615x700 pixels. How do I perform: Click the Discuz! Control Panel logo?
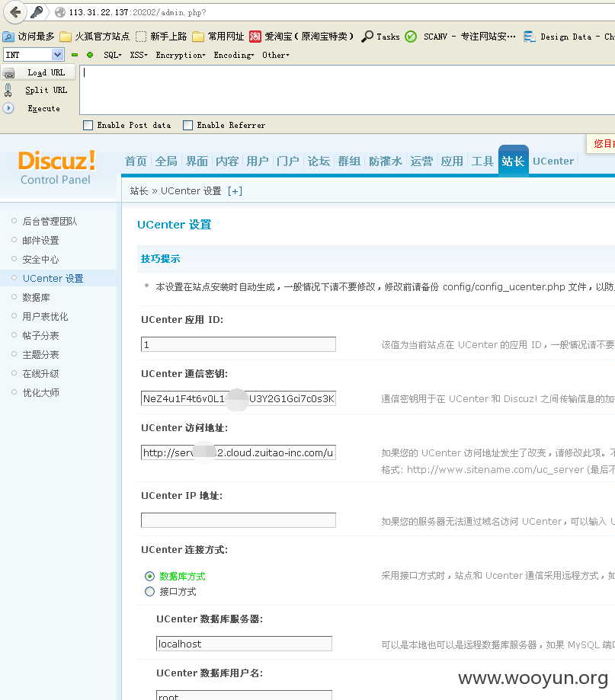[x=56, y=168]
